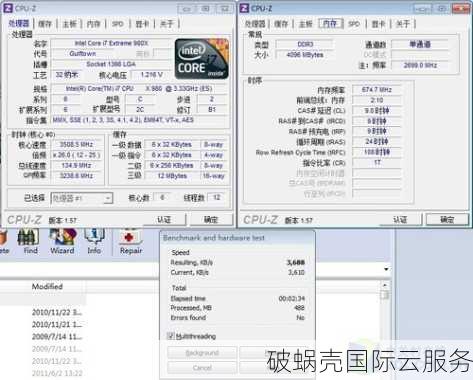Click the 前端总线:内存 ratio value 2:10

coord(377,100)
